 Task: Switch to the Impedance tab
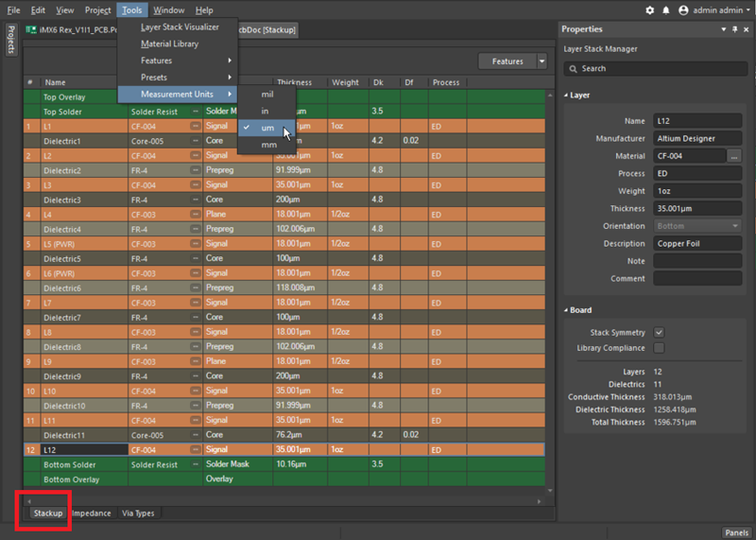tap(92, 514)
